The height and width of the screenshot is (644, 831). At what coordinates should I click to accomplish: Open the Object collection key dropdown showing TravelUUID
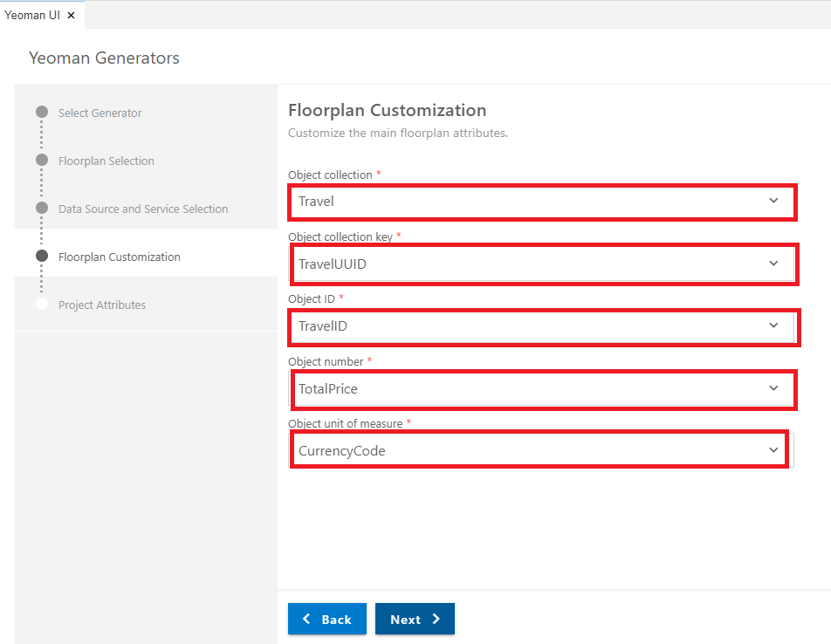click(541, 264)
